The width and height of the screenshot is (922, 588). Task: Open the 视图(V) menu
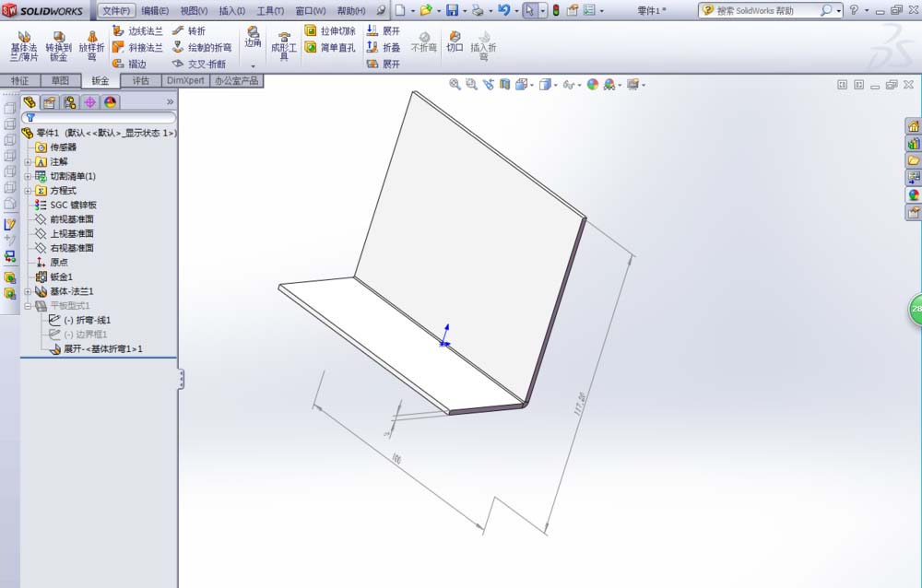tap(194, 10)
